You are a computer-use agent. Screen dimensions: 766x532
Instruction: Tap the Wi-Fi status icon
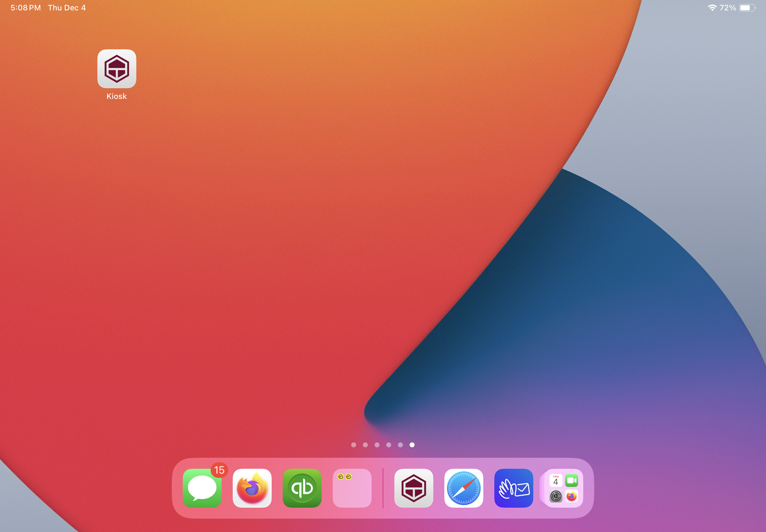tap(712, 8)
